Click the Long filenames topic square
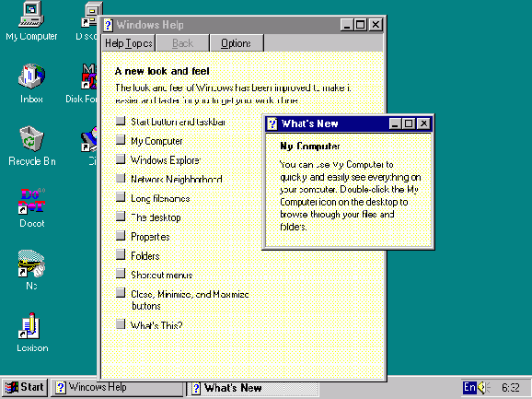 click(x=121, y=197)
